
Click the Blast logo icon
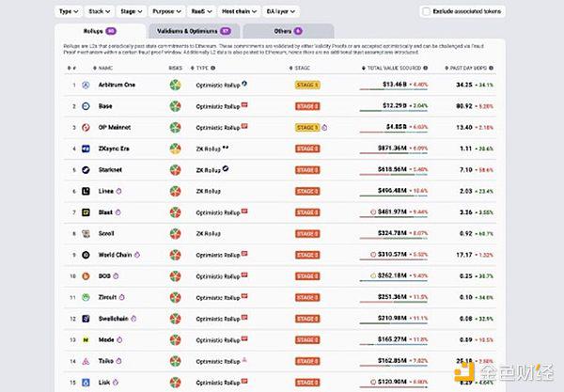click(86, 212)
